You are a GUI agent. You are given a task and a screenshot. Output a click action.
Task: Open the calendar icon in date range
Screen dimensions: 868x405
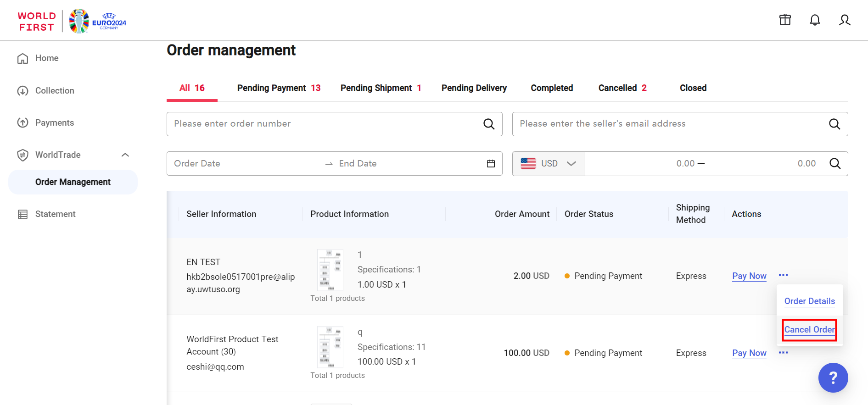click(x=491, y=164)
